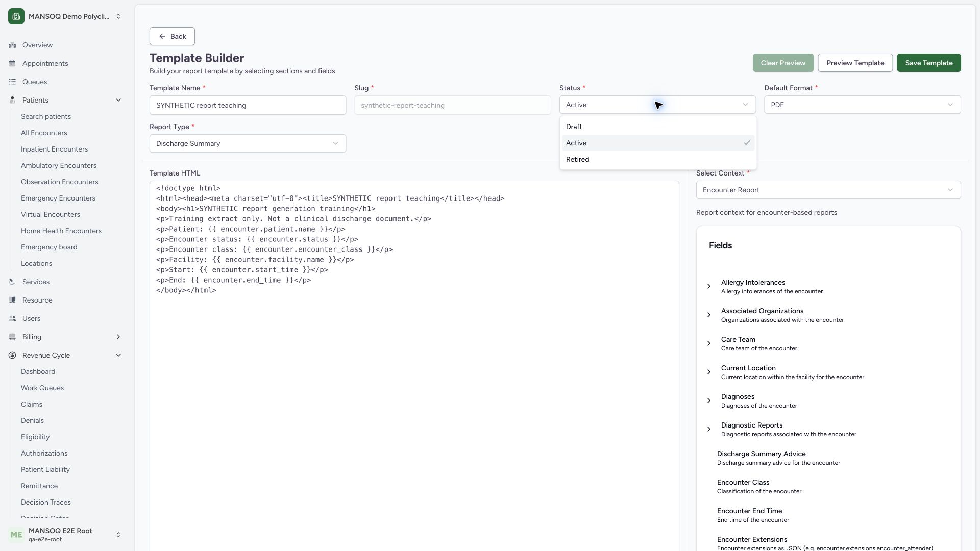The height and width of the screenshot is (551, 980).
Task: Choose Active in the status list
Action: (657, 143)
